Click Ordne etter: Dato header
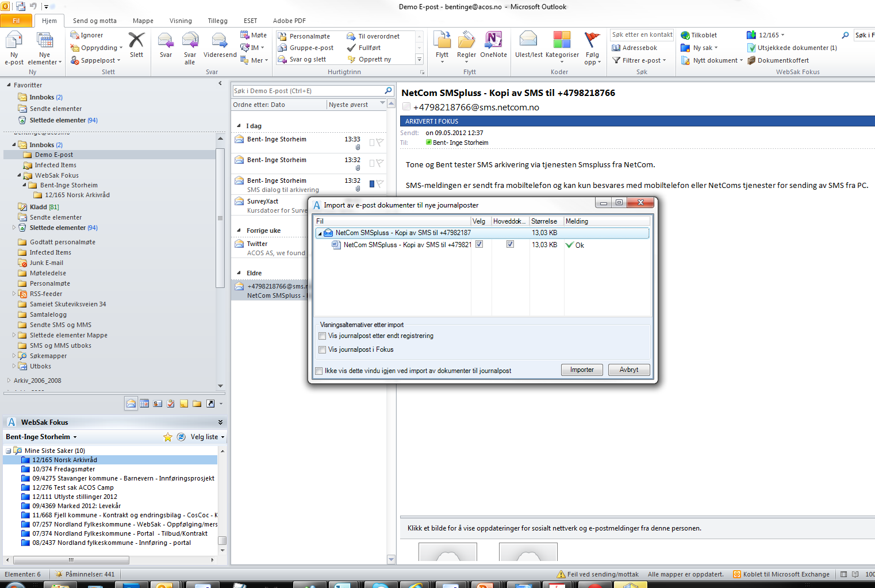The height and width of the screenshot is (588, 875). [278, 105]
